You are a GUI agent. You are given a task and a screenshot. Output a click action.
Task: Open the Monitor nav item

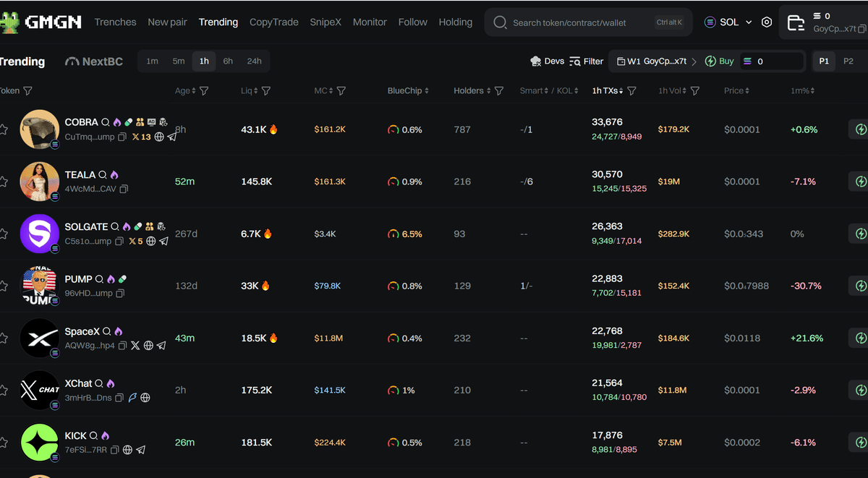(370, 22)
